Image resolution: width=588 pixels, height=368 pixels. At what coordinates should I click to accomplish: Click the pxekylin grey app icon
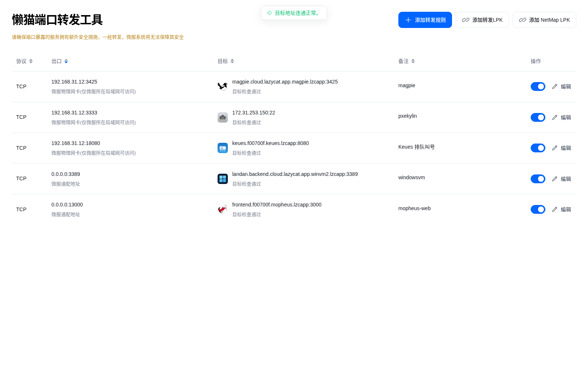(x=223, y=117)
